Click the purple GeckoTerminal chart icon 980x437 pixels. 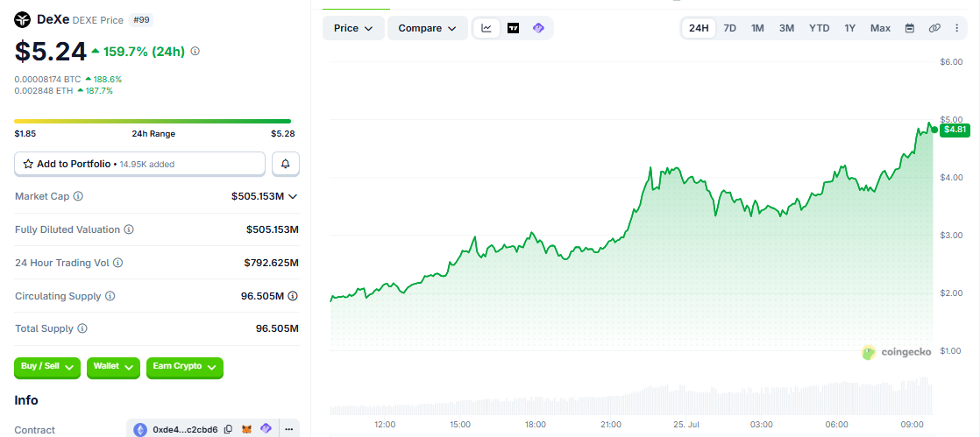coord(538,28)
